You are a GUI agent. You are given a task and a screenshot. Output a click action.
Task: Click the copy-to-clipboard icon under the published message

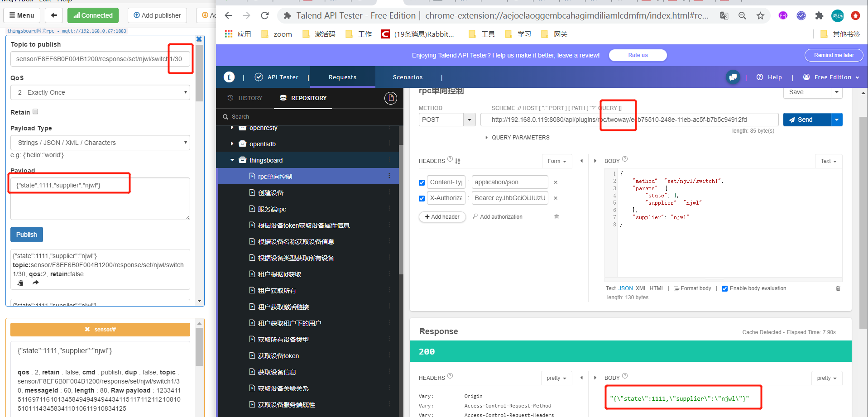[x=20, y=282]
